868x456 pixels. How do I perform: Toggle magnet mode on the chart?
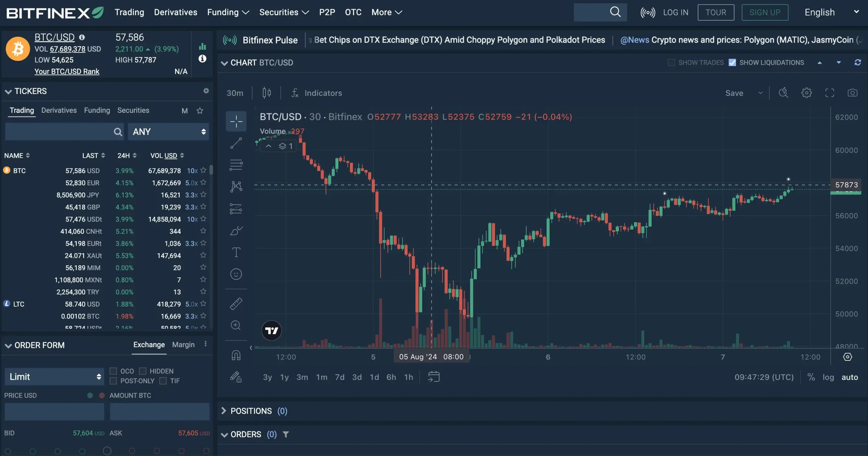(x=236, y=355)
